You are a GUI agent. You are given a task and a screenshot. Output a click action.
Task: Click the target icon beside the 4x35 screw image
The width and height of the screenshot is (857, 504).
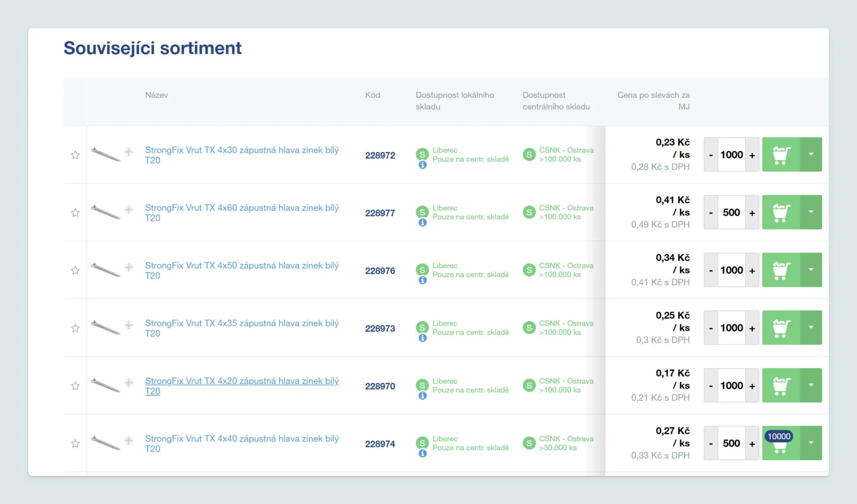[129, 325]
